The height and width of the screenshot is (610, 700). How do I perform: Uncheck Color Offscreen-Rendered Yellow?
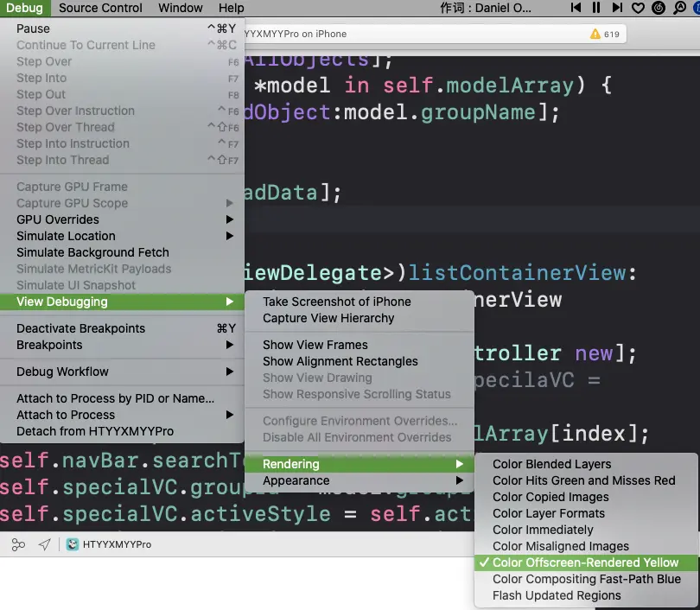click(x=586, y=562)
